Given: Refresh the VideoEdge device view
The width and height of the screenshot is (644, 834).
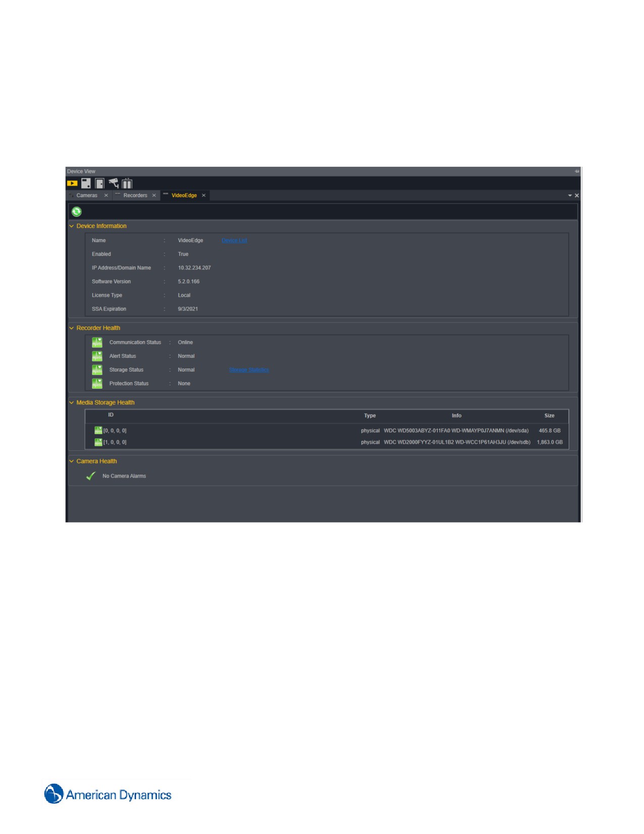Looking at the screenshot, I should [77, 212].
